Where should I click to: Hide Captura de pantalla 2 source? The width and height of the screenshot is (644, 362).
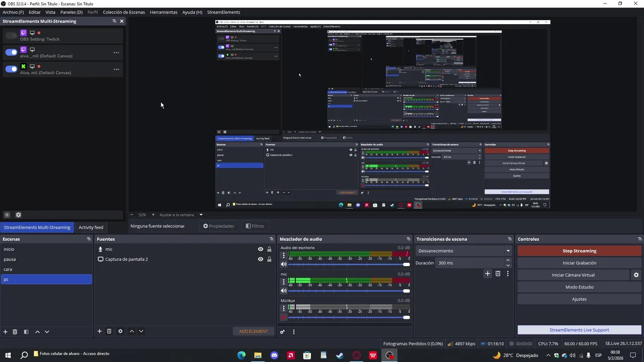point(261,259)
